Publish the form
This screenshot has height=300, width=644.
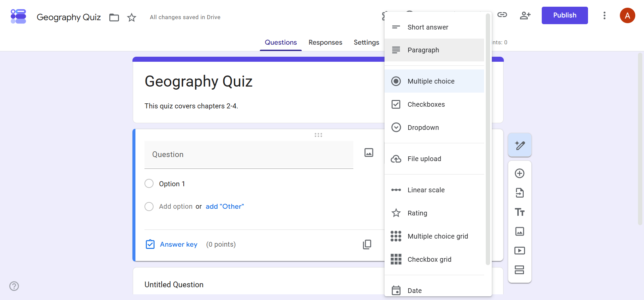tap(565, 15)
